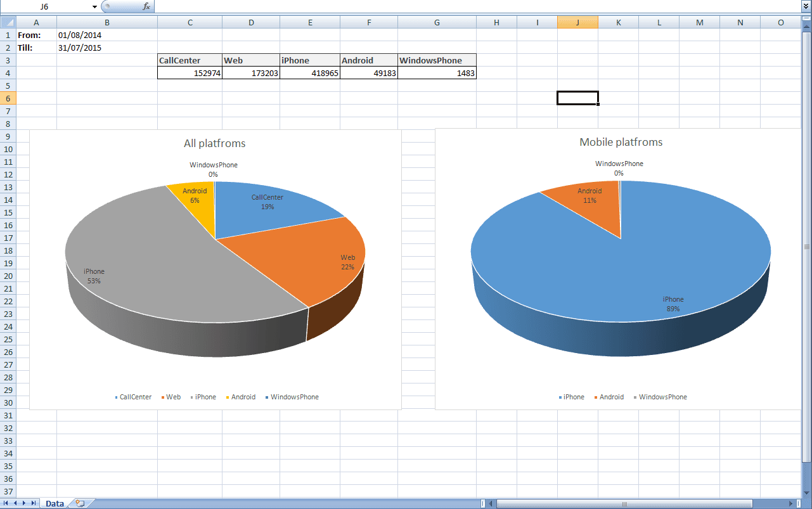Click the Select All corner triangle
Viewport: 812px width, 509px height.
[x=8, y=22]
